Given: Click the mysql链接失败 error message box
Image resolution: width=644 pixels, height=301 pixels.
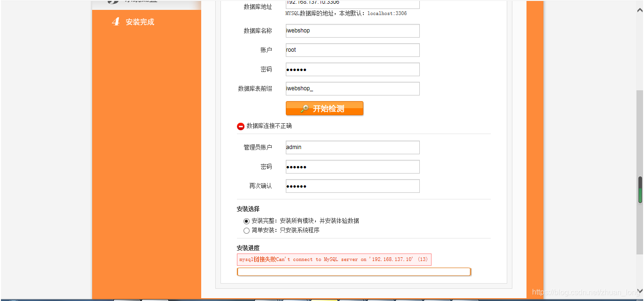Looking at the screenshot, I should point(334,259).
